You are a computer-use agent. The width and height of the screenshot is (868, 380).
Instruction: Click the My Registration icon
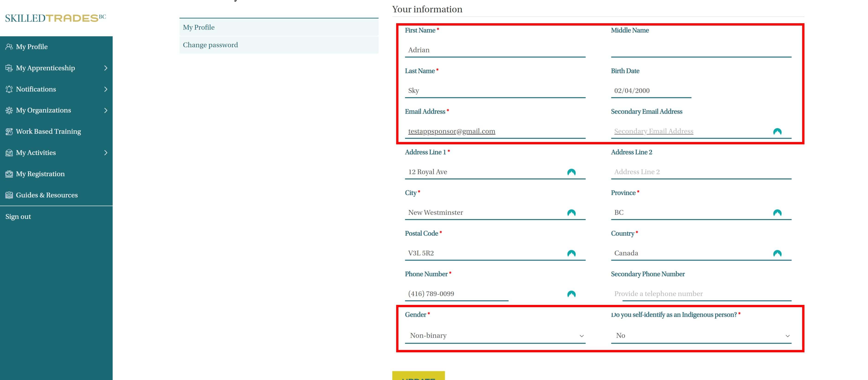point(9,174)
